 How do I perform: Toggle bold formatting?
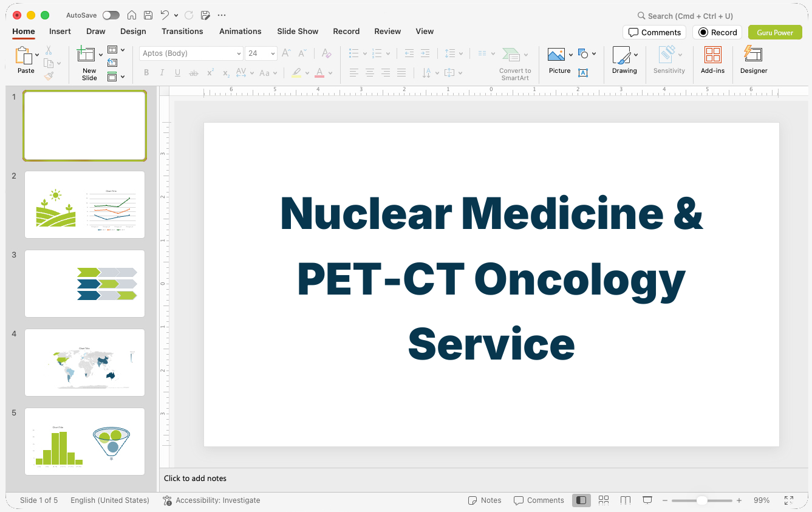[146, 73]
